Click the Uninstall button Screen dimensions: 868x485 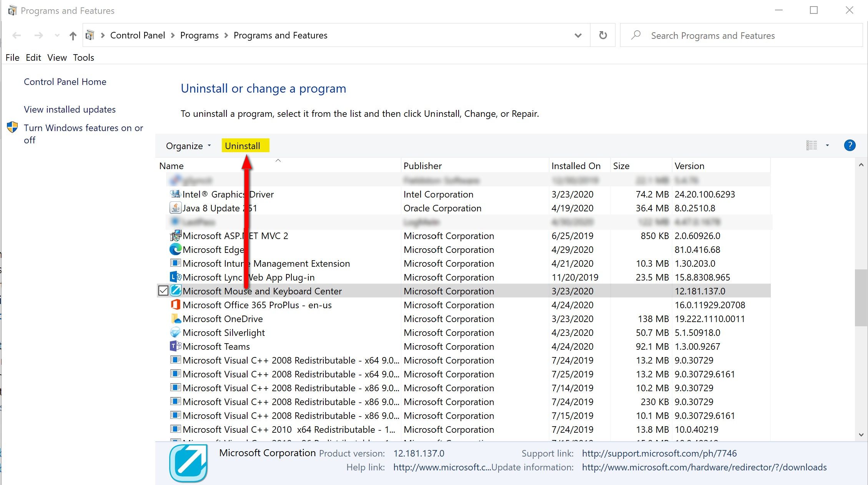click(245, 146)
